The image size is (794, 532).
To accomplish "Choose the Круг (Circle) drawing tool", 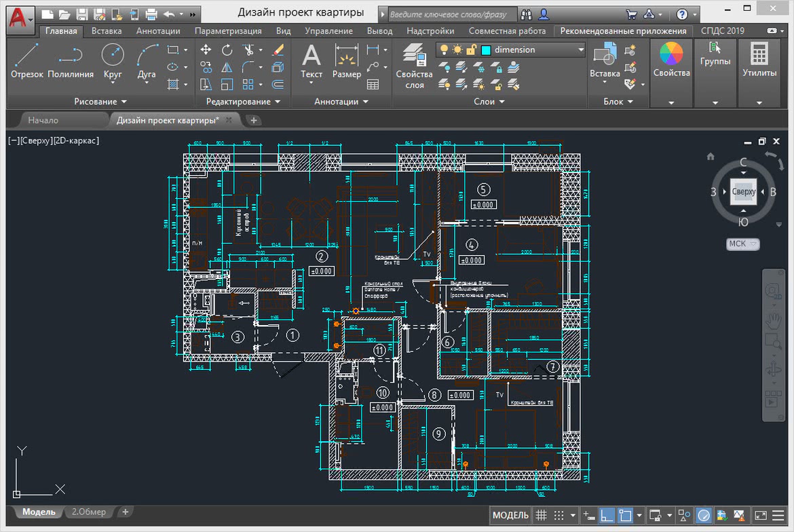I will [113, 60].
